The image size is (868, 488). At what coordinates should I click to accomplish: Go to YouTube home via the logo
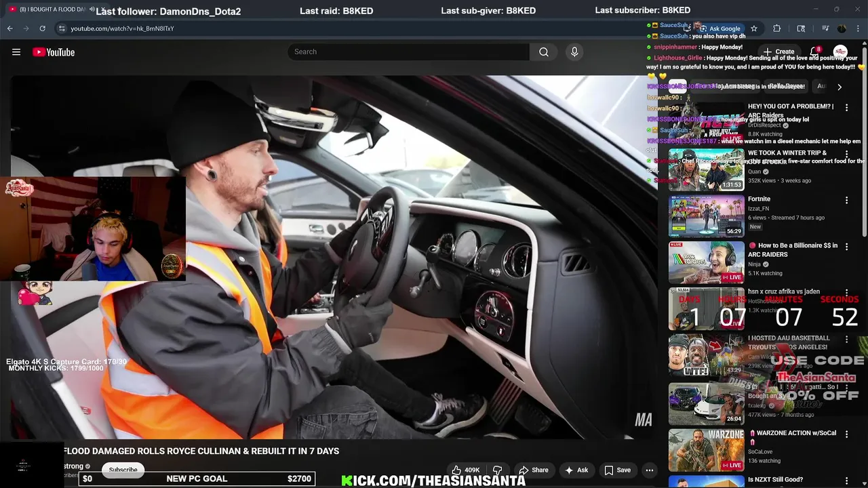[54, 52]
